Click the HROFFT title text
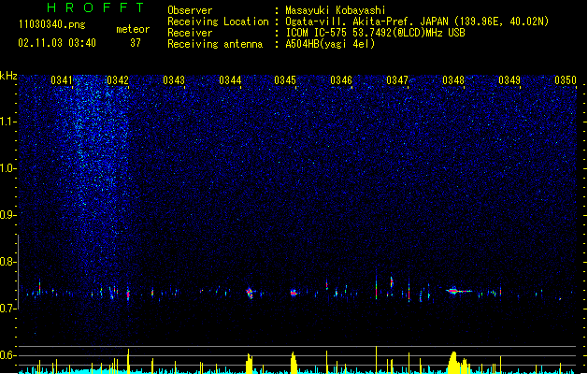The width and height of the screenshot is (588, 374). click(x=95, y=7)
